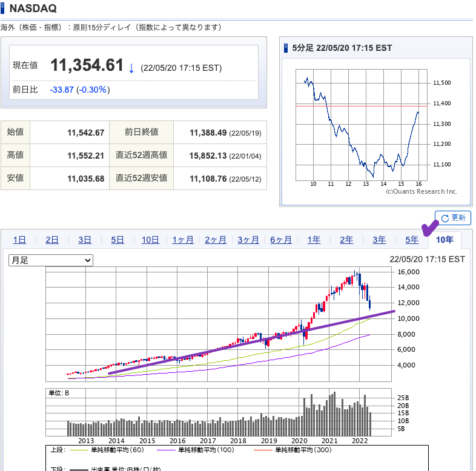Image resolution: width=476 pixels, height=471 pixels.
Task: Click the chart timestamp 22/05/20 17:15 EST above the 10-year chart
Action: tap(427, 259)
